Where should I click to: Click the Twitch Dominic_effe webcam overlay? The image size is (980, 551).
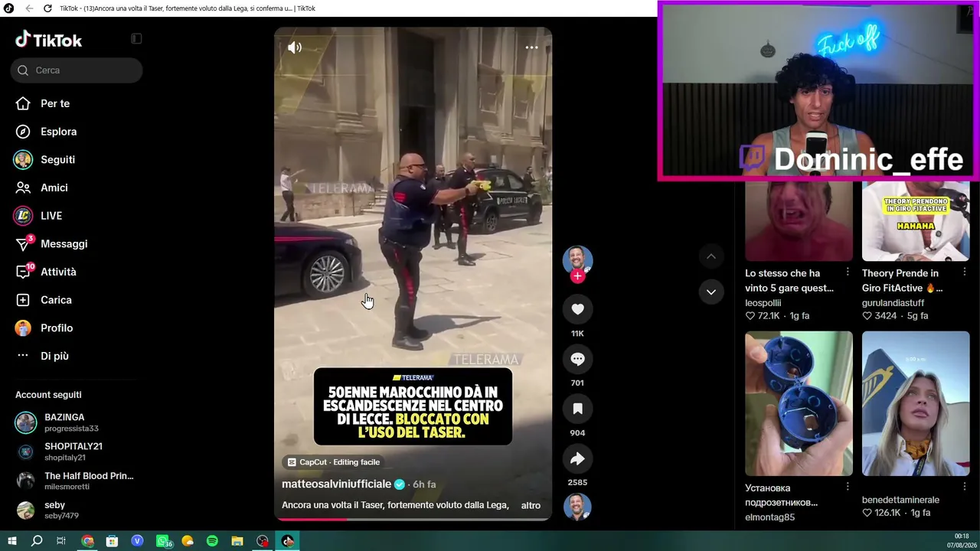click(x=818, y=91)
